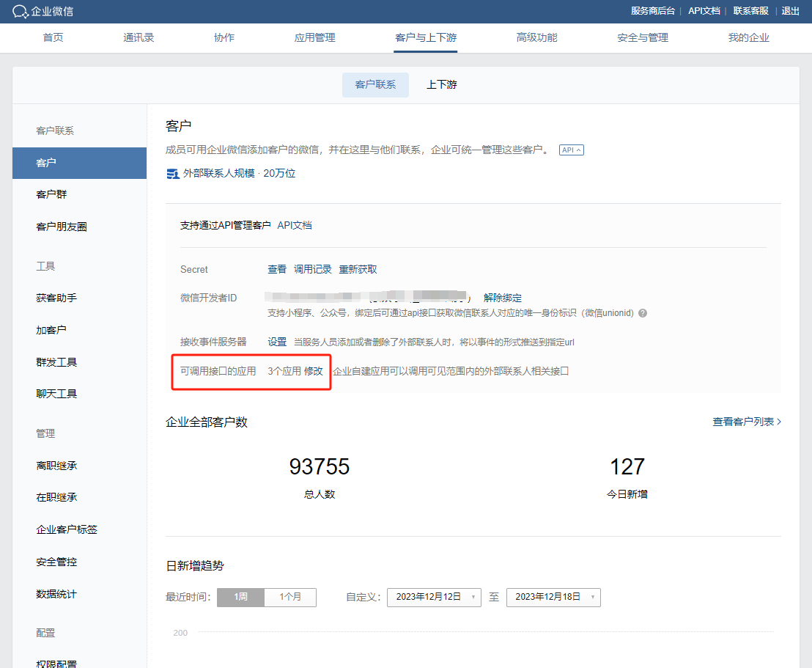Image resolution: width=812 pixels, height=668 pixels.
Task: Click the 127 今日新增 value
Action: pos(627,466)
